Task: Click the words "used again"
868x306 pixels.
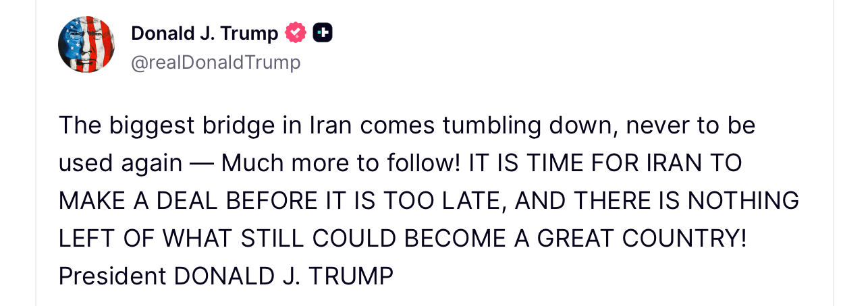Action: 120,163
